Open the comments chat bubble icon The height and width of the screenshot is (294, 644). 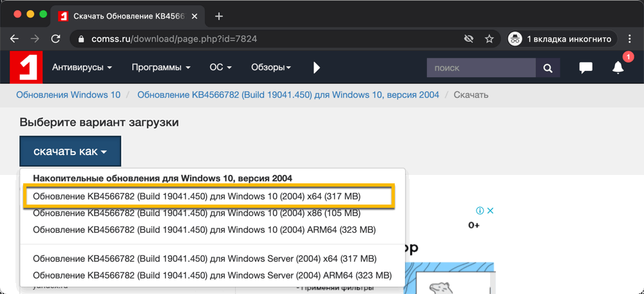click(585, 68)
